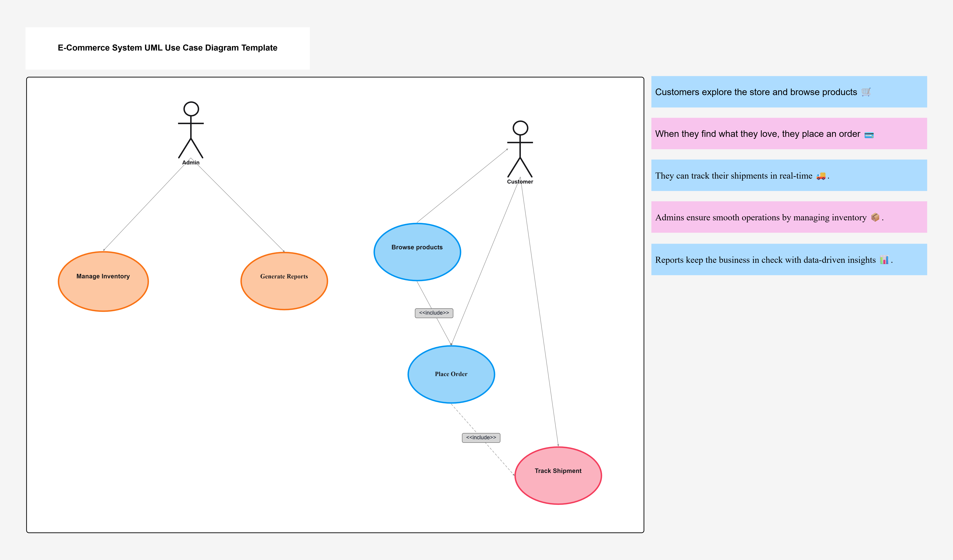Viewport: 953px width, 560px height.
Task: Click the credit card emoji icon
Action: pos(869,135)
